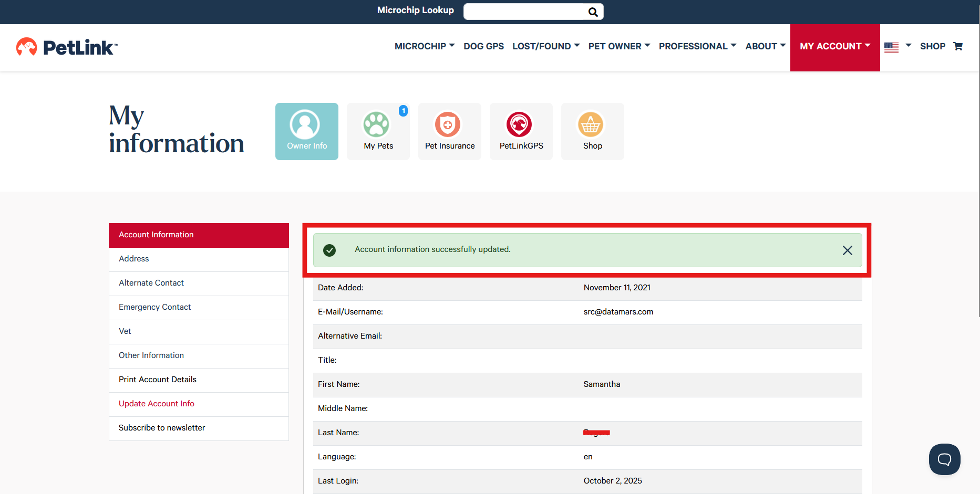980x494 pixels.
Task: Click the E-Mail/Username label
Action: click(350, 312)
